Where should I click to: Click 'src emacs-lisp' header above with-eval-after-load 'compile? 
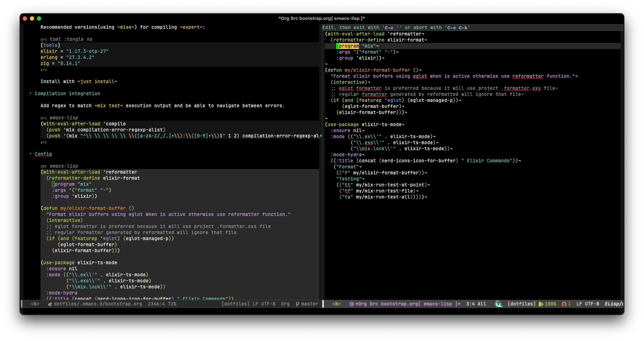click(59, 118)
